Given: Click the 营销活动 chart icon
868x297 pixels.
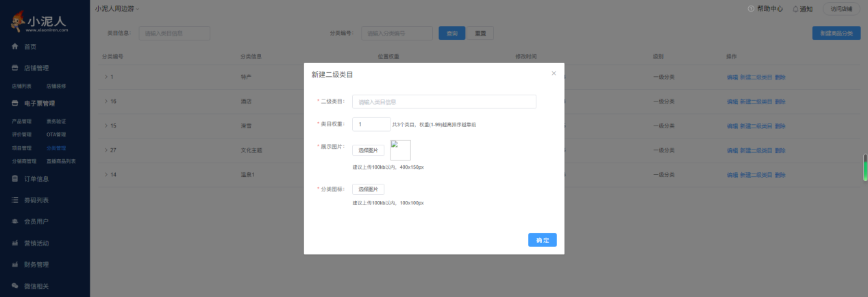Looking at the screenshot, I should (x=14, y=243).
